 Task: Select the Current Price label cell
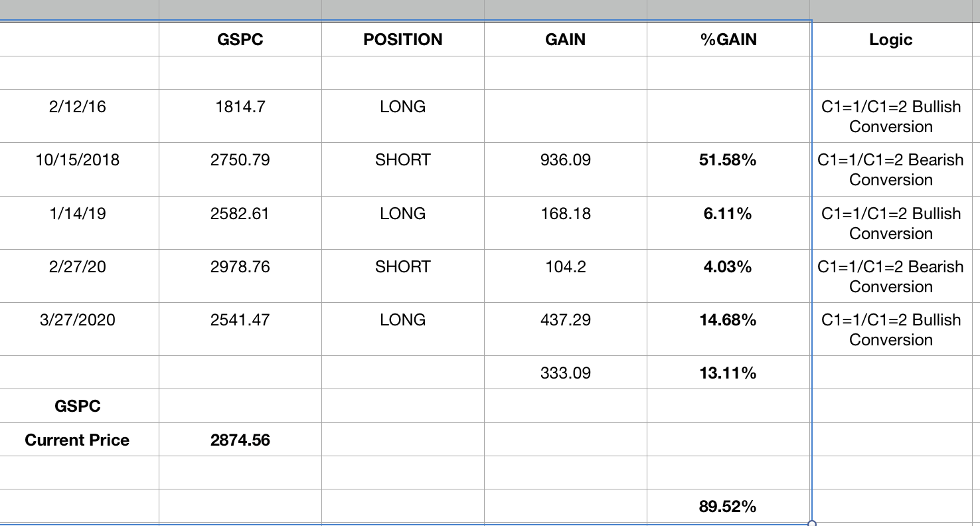[77, 440]
